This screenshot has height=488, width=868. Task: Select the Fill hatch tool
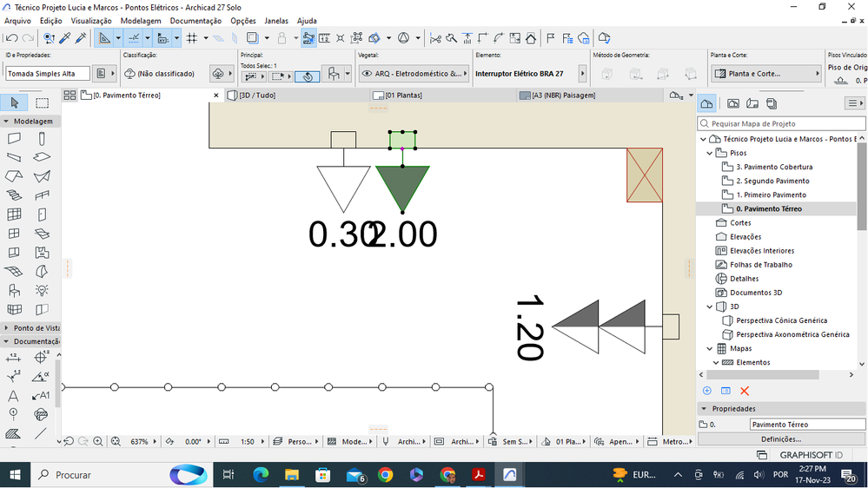pos(13,433)
